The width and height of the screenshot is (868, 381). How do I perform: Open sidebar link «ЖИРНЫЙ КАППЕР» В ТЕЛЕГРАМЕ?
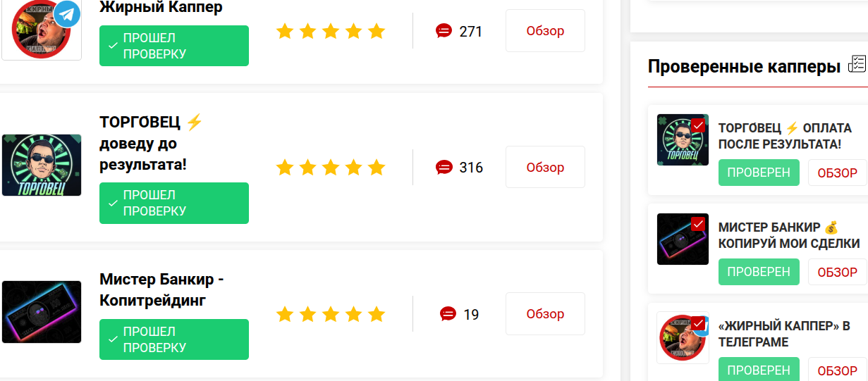784,335
